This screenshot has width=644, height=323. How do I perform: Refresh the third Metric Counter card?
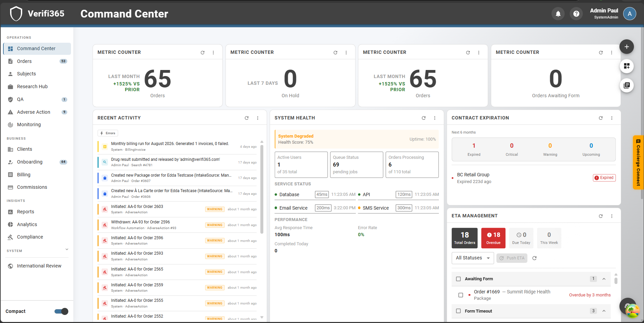[468, 52]
